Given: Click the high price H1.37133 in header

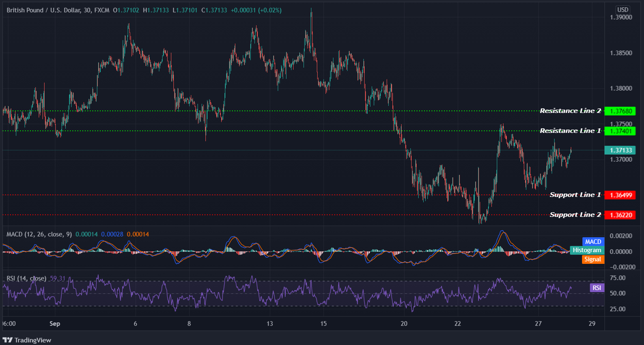Looking at the screenshot, I should pyautogui.click(x=156, y=10).
